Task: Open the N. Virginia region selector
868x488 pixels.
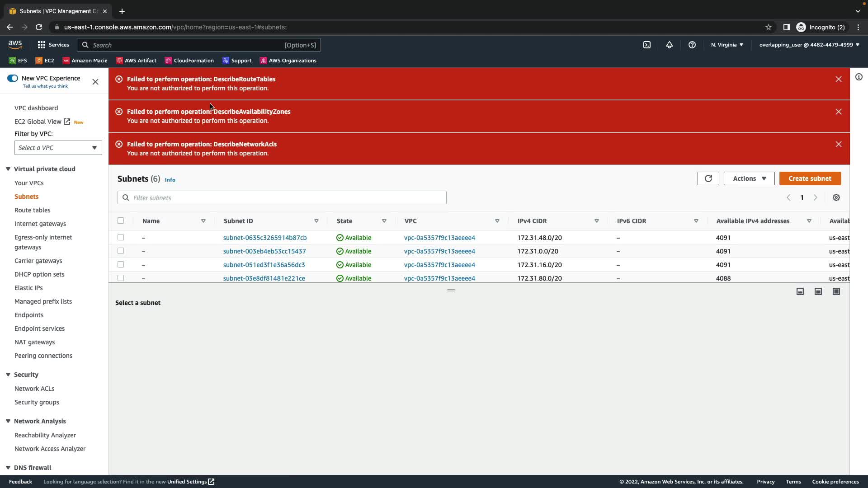Action: point(727,45)
